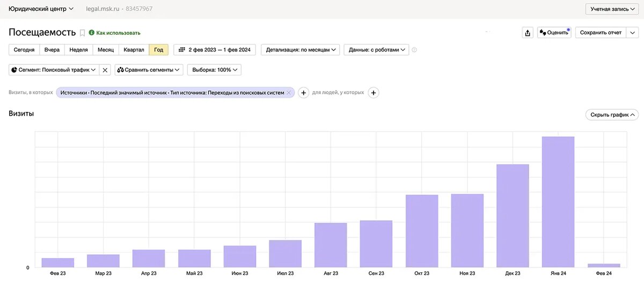Click the Окт 23 bar
Screen dimensions: 644x298
click(x=422, y=231)
